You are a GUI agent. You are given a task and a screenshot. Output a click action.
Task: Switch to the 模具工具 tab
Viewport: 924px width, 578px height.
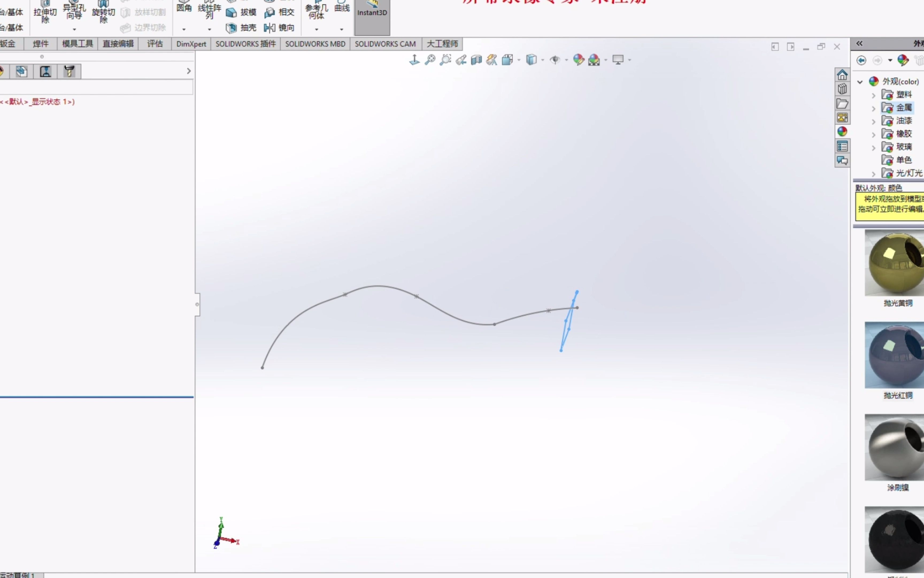[x=78, y=44]
